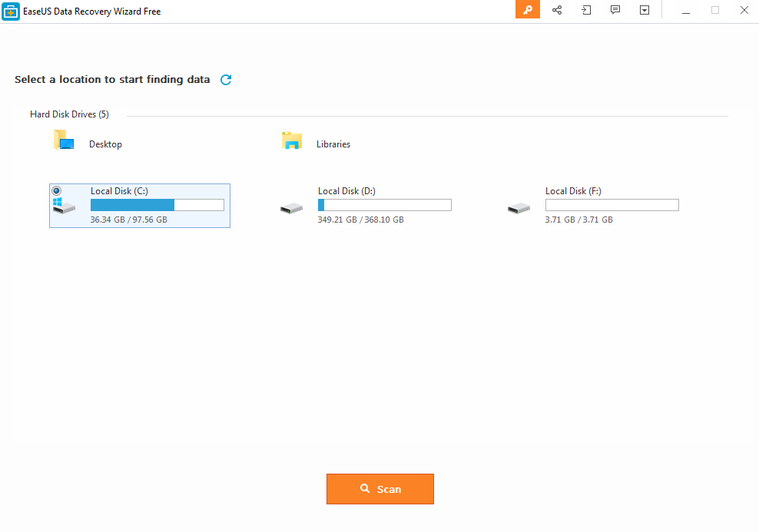Choose the Desktop location label
This screenshot has height=532, width=759.
[105, 144]
